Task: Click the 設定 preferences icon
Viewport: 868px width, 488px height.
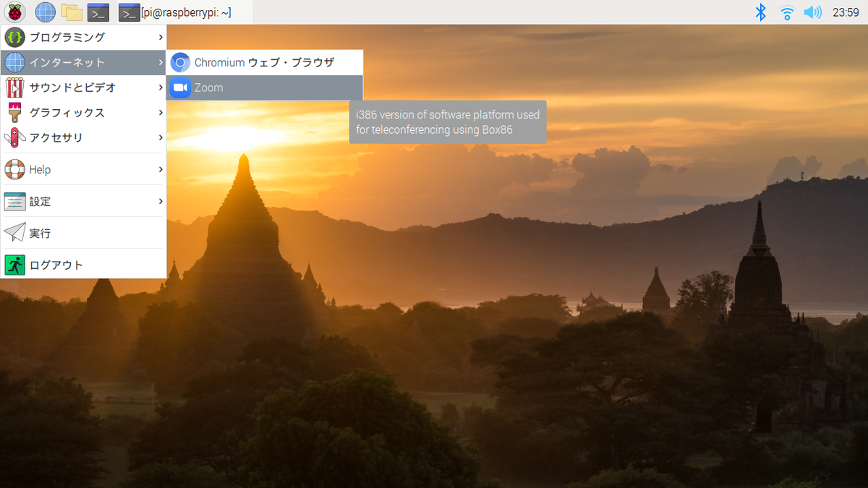Action: 14,201
